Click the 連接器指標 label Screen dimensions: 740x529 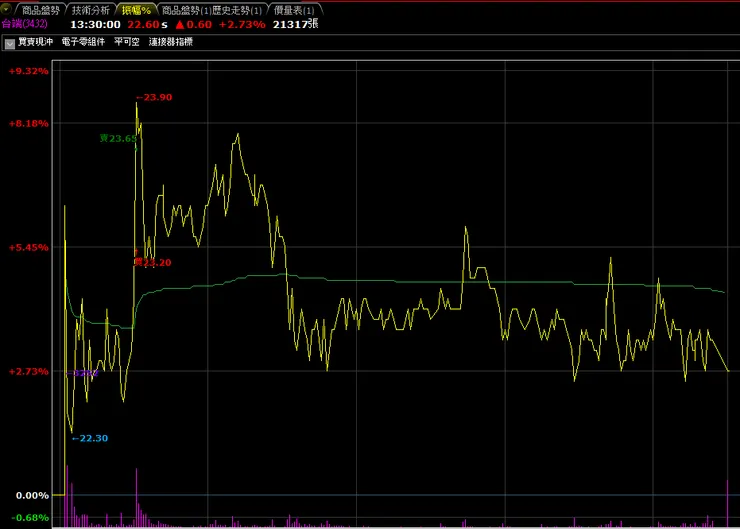coord(171,42)
